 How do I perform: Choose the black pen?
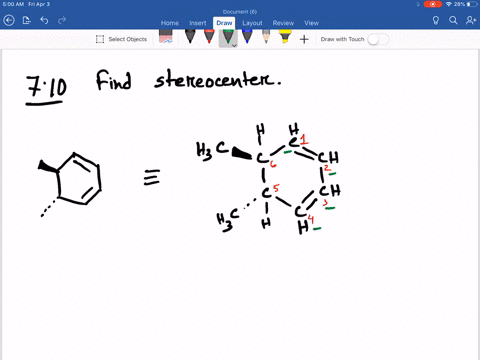point(190,37)
